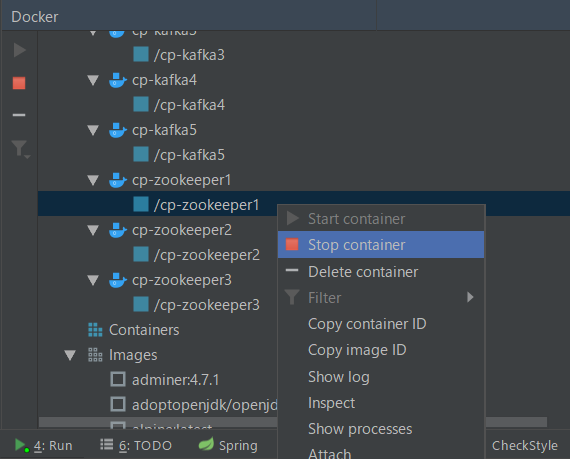This screenshot has width=570, height=459.
Task: Collapse the cp-zookeeper3 node
Action: 93,280
